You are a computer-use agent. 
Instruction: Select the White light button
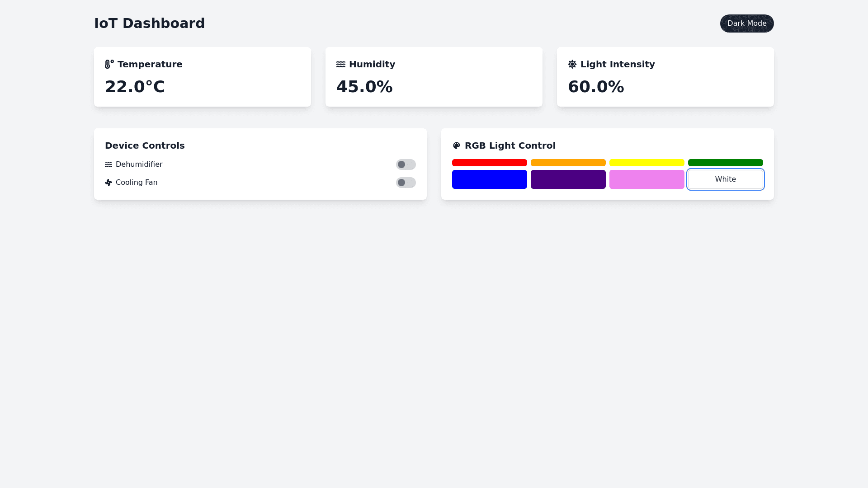point(725,179)
